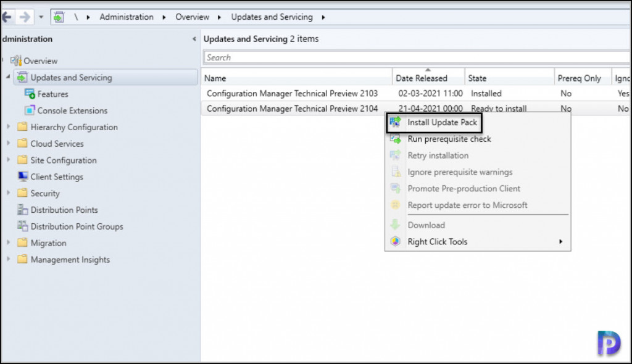
Task: Select Distribution Points in the tree
Action: (64, 210)
